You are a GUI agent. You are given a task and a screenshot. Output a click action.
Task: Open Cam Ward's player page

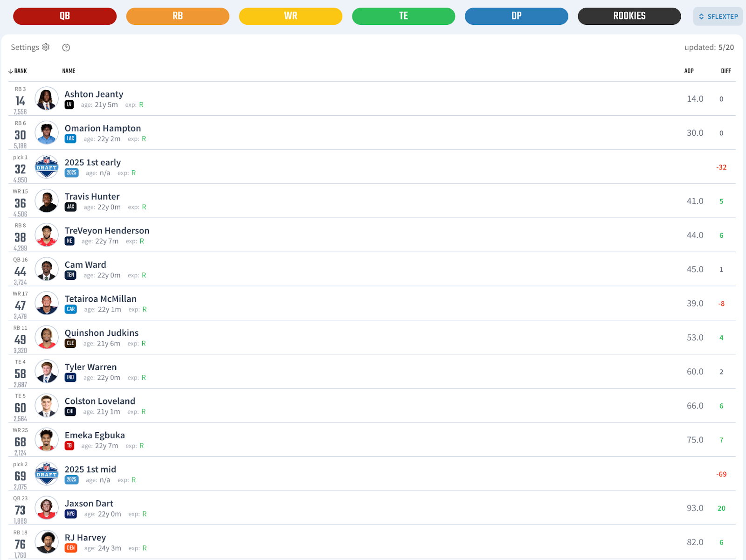[85, 264]
